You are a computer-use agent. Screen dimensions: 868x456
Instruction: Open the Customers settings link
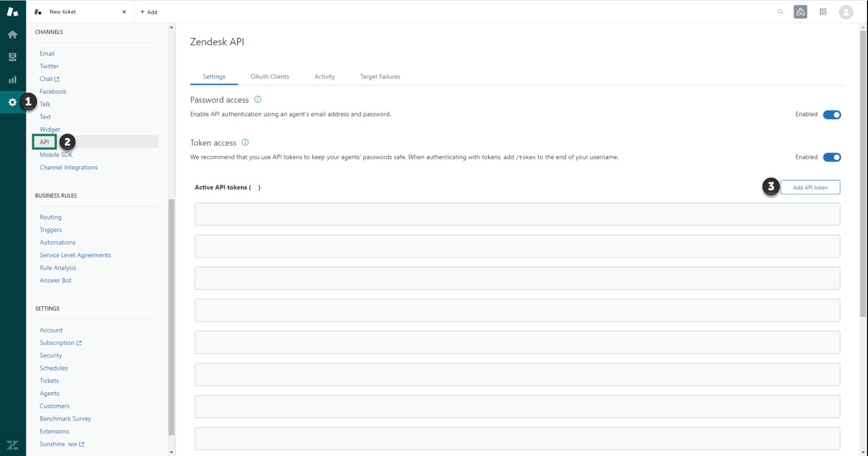coord(55,406)
